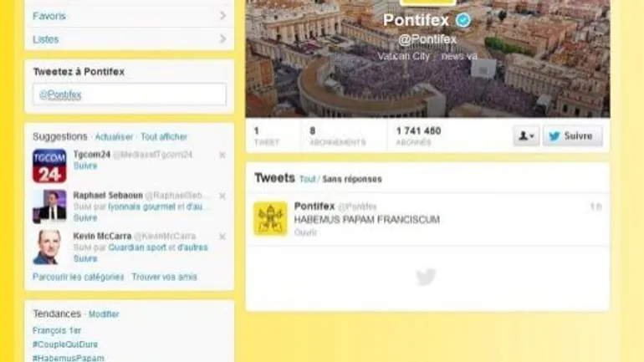Open Tout afficher suggestions link
The height and width of the screenshot is (362, 644).
click(164, 136)
